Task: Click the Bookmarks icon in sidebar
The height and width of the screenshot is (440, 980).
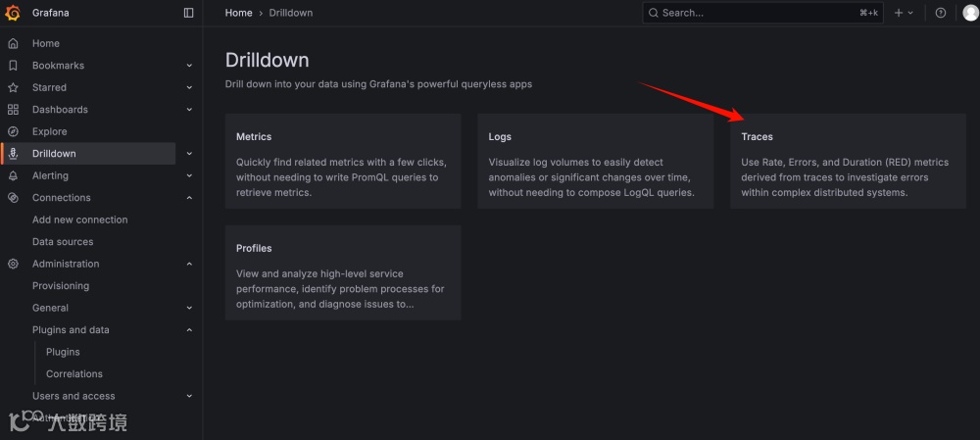Action: [13, 66]
